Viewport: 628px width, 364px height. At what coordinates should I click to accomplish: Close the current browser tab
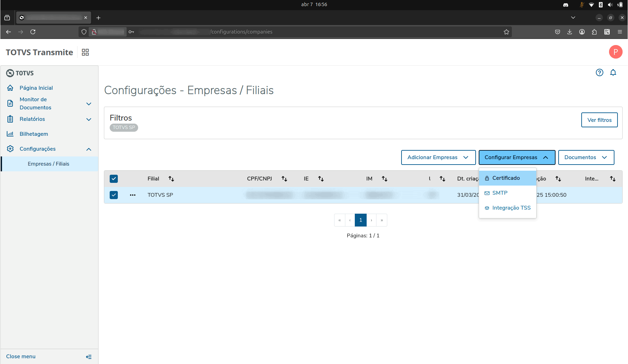click(x=86, y=18)
